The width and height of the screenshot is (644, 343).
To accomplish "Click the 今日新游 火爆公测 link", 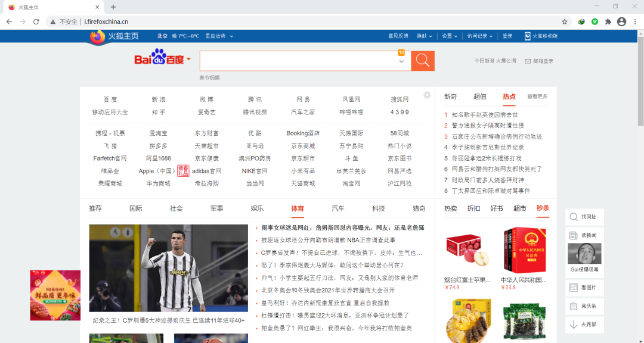I will [496, 61].
